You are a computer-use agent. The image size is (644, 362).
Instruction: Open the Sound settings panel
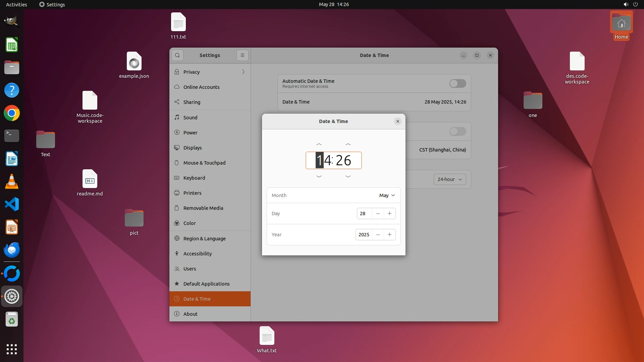pyautogui.click(x=190, y=118)
